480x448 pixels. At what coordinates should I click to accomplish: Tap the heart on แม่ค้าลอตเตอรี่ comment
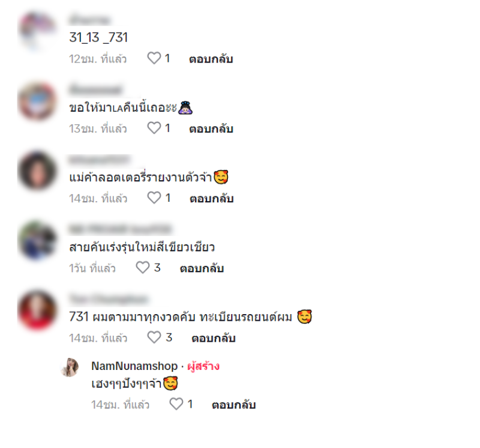(x=154, y=198)
